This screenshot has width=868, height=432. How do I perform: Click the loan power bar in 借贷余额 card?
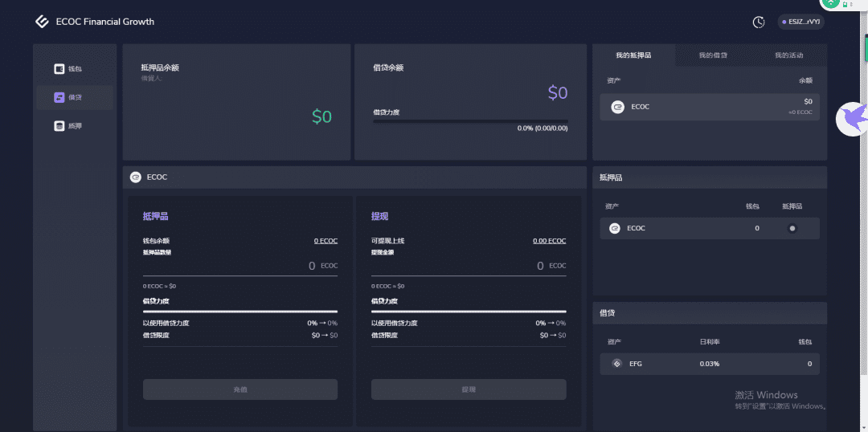470,121
